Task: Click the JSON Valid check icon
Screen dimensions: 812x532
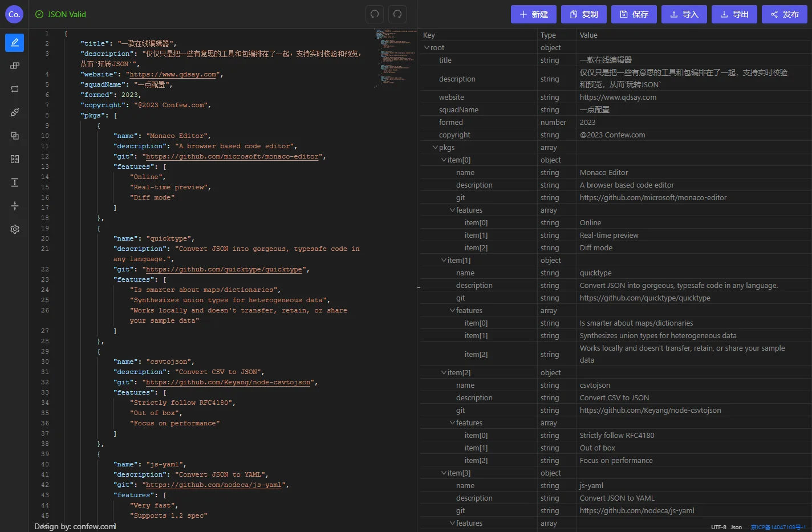Action: coord(39,14)
